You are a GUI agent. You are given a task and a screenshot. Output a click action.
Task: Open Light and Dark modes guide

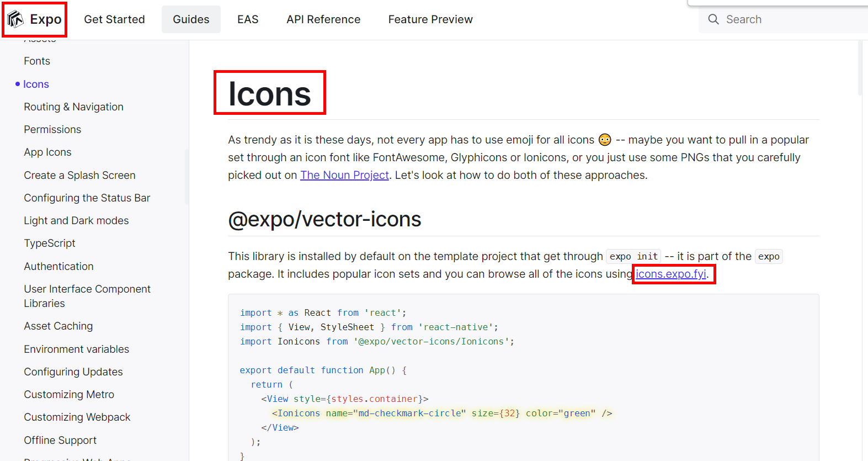point(76,221)
